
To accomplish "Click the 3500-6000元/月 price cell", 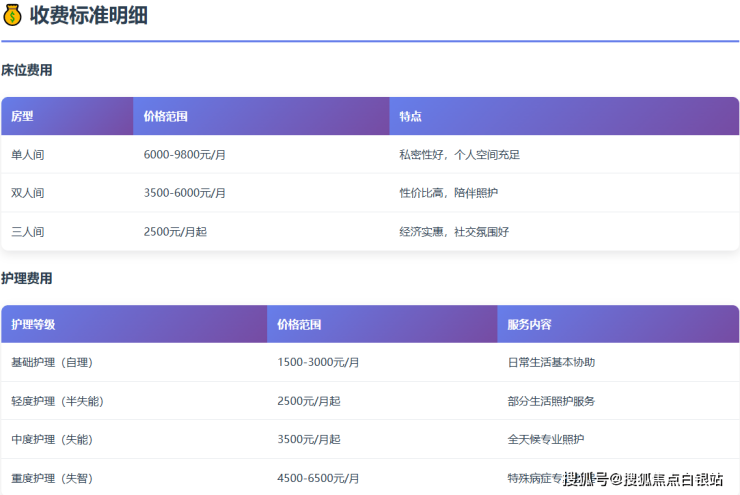I will (x=185, y=193).
